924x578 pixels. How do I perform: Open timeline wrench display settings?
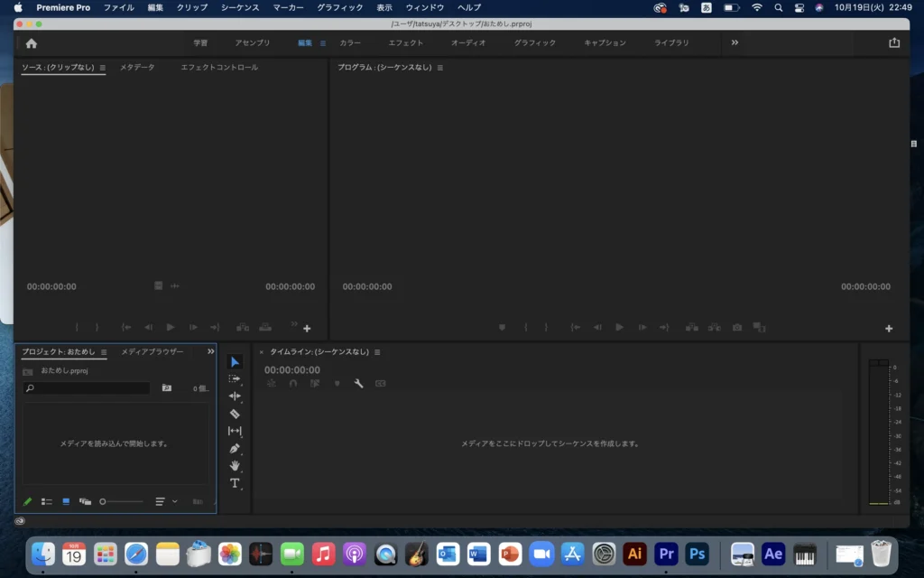[358, 384]
